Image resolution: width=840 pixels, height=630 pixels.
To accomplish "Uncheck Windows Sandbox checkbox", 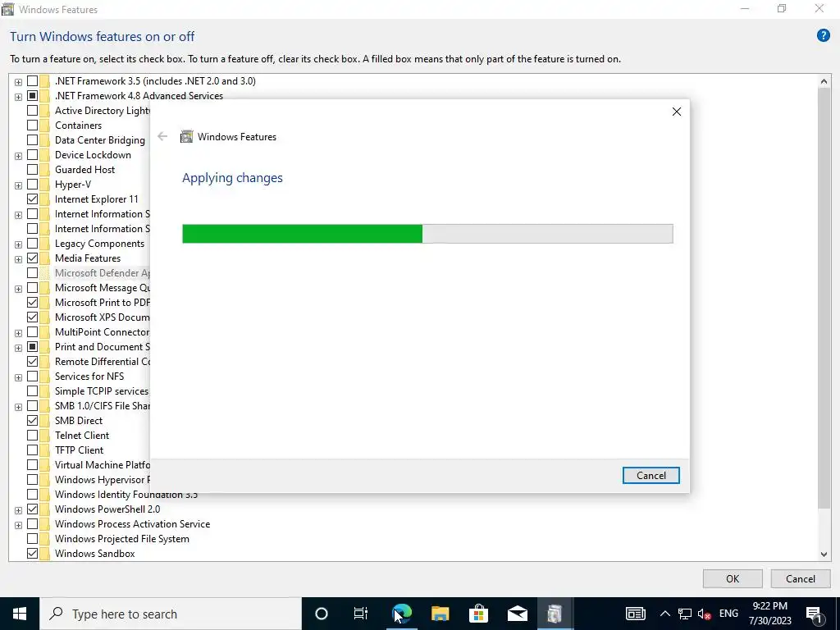I will [32, 554].
